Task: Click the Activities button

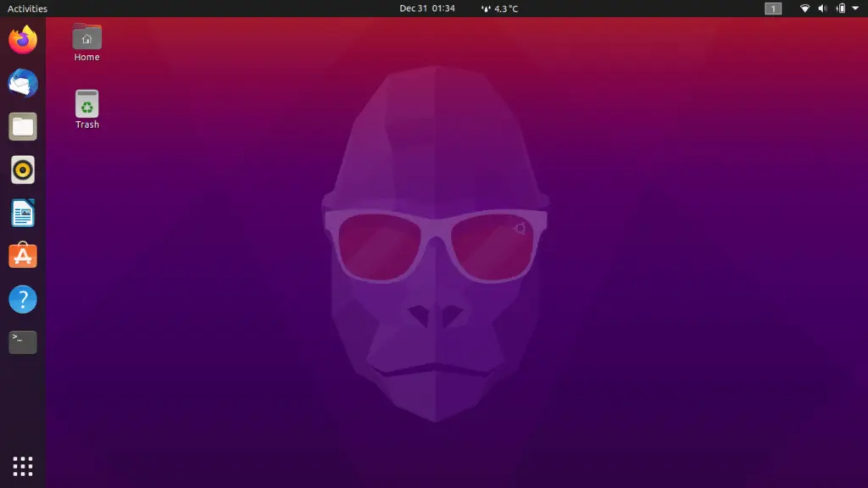Action: tap(27, 8)
